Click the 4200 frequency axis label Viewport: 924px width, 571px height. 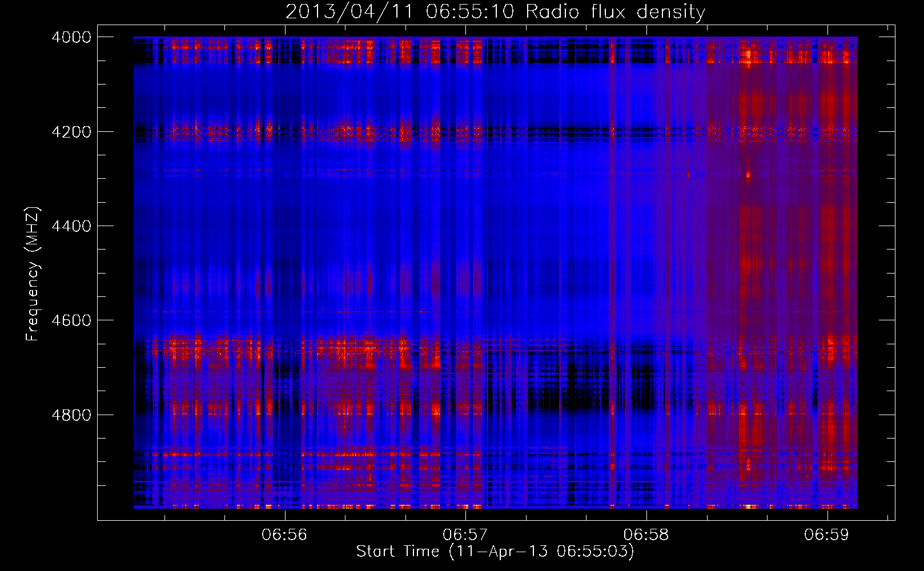[x=71, y=131]
